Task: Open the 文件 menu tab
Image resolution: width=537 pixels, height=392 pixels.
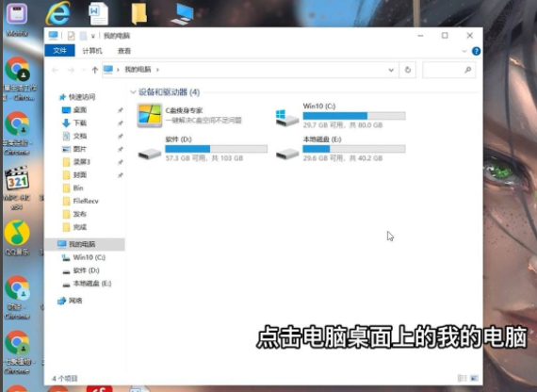Action: coord(59,51)
